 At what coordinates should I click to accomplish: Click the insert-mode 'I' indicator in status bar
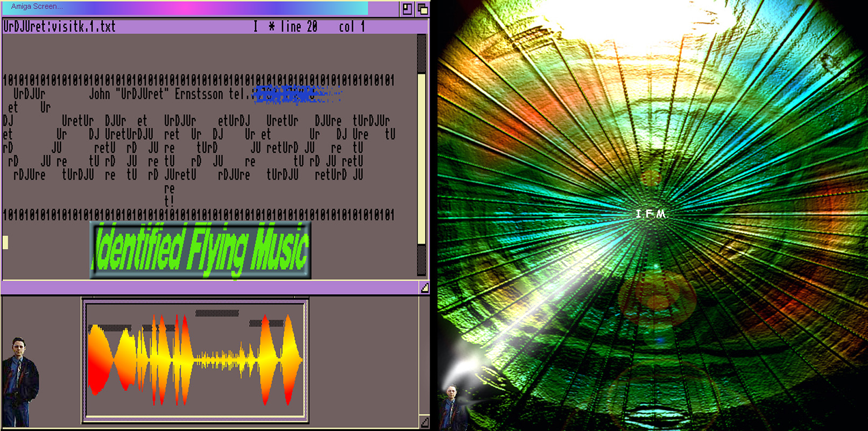click(256, 26)
